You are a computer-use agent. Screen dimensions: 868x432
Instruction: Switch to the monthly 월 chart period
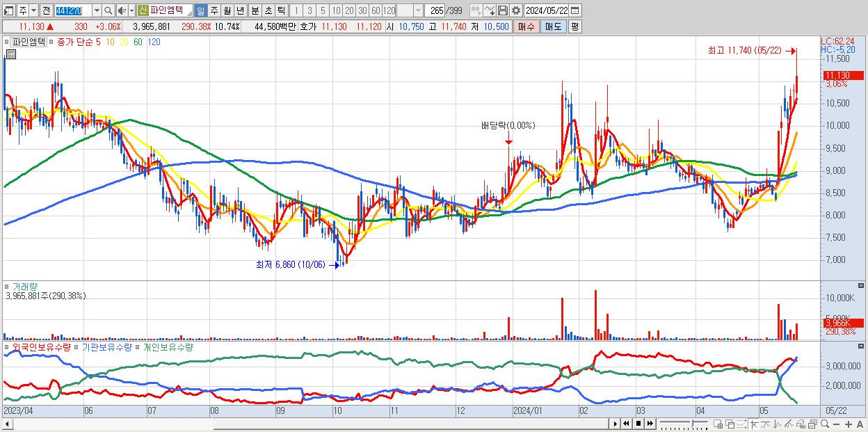click(227, 10)
